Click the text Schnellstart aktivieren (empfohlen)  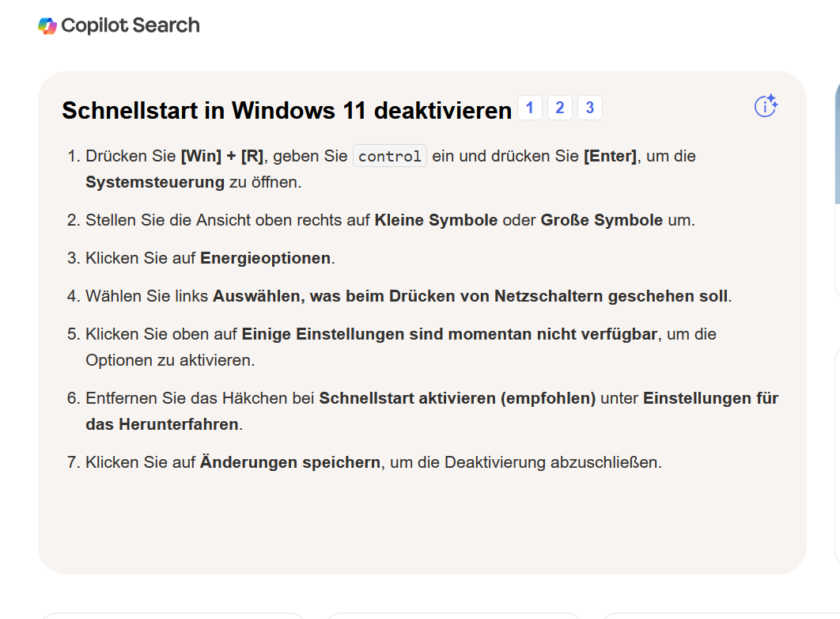pos(457,398)
